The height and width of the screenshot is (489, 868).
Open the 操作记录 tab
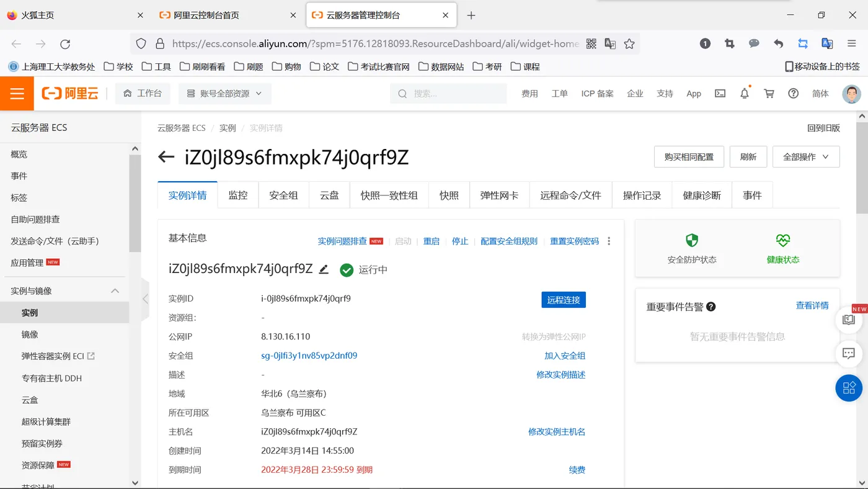click(642, 195)
